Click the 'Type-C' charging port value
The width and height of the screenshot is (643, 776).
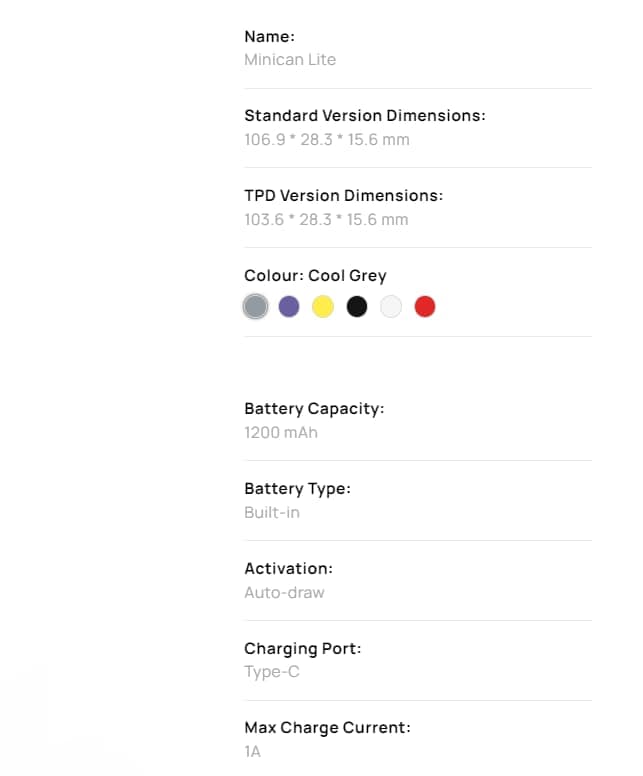point(272,672)
